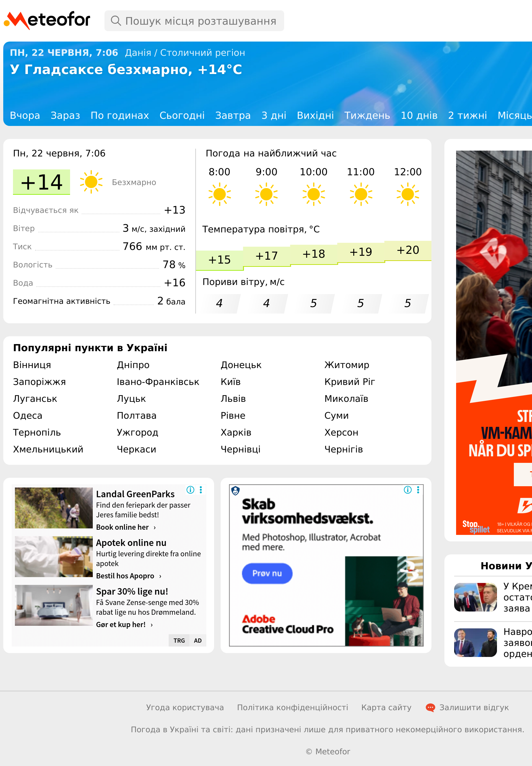The height and width of the screenshot is (766, 532).
Task: Open the Вихідні forecast tab
Action: 315,115
